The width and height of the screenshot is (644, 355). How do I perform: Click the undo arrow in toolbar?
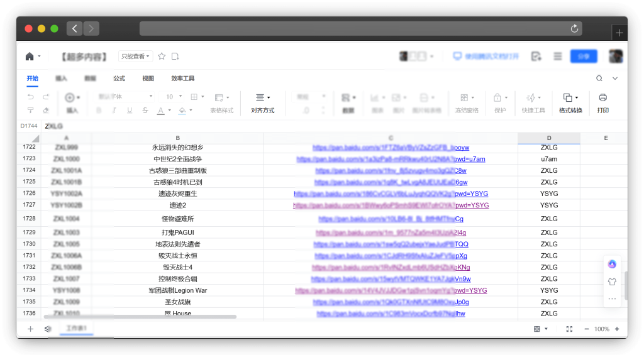tap(30, 97)
